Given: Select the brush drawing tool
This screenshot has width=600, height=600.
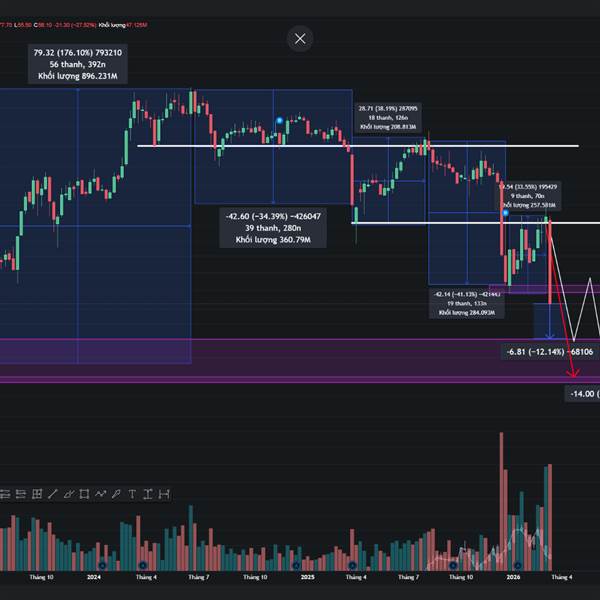Looking at the screenshot, I should [x=68, y=494].
